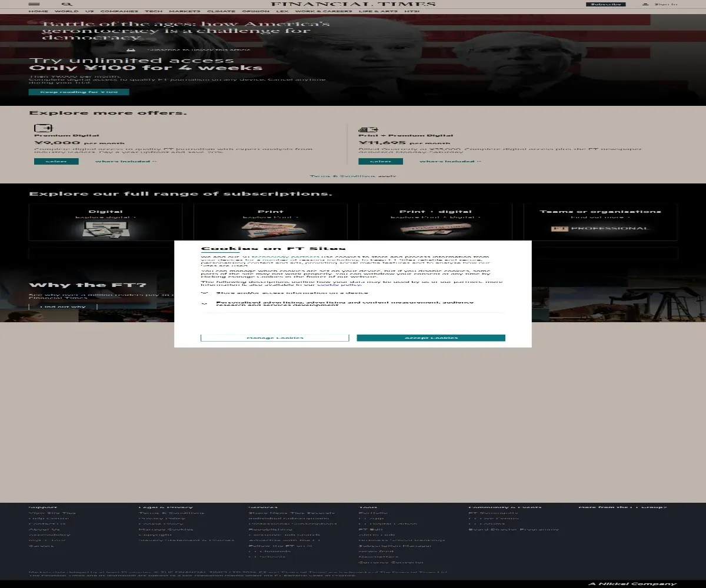Image resolution: width=706 pixels, height=588 pixels.
Task: Click the A Nikkei Company logo
Action: [x=633, y=584]
